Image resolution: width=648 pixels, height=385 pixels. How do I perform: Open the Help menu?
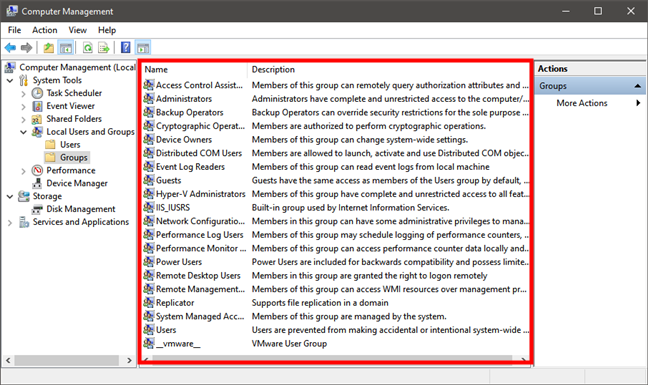107,30
